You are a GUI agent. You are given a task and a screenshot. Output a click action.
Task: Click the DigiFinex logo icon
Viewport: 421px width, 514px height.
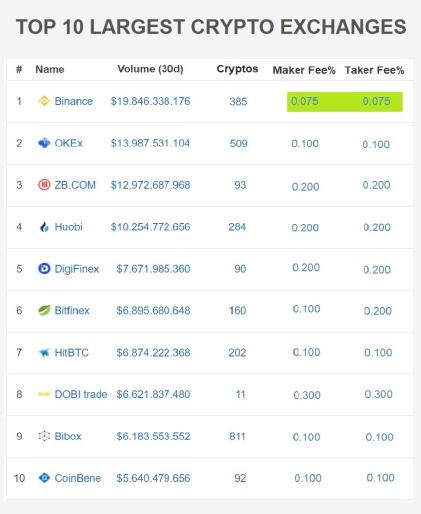pyautogui.click(x=44, y=268)
